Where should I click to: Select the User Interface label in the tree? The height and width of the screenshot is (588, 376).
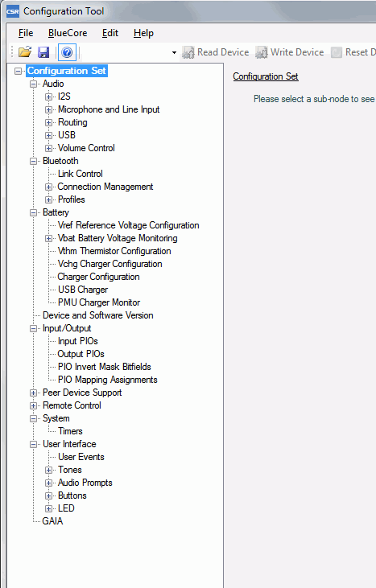[x=69, y=444]
